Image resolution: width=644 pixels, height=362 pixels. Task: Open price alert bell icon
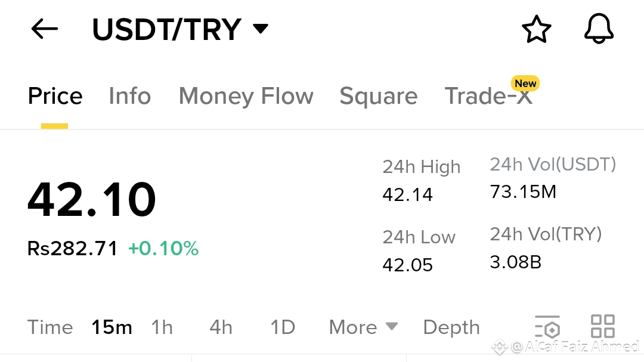coord(599,29)
